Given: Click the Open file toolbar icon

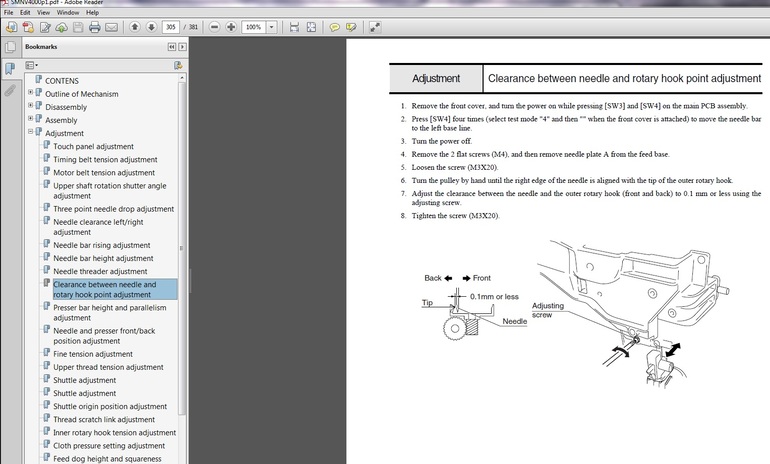Looking at the screenshot, I should [11, 27].
